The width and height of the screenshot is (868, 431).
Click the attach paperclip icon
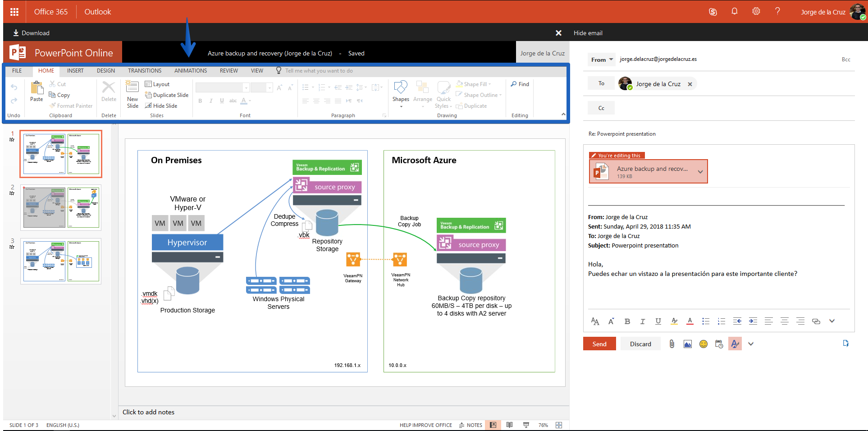tap(672, 344)
